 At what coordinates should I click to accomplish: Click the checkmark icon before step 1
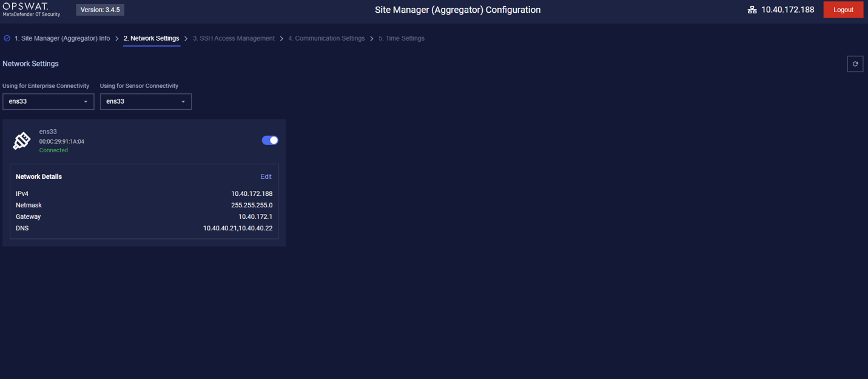7,38
